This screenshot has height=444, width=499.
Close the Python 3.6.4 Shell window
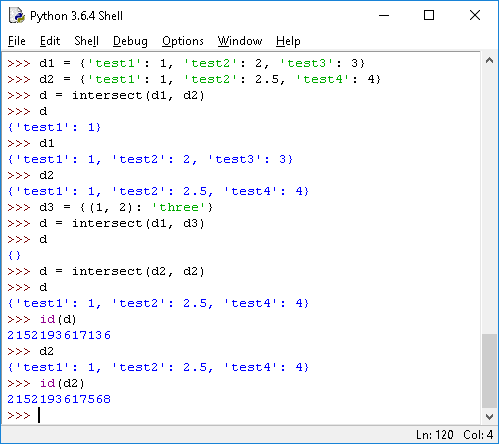click(x=475, y=15)
